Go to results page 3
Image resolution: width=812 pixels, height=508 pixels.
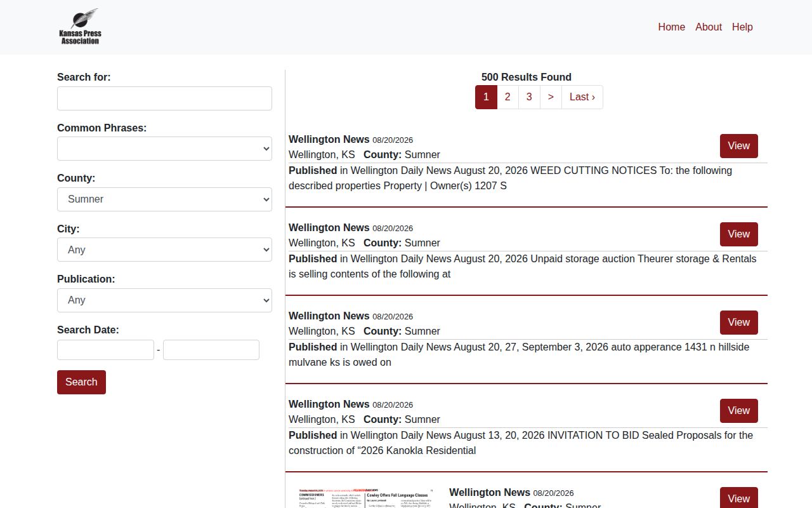[x=529, y=97]
